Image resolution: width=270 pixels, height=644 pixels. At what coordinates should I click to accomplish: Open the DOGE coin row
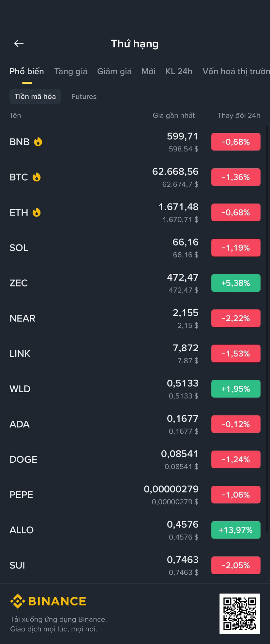point(135,459)
